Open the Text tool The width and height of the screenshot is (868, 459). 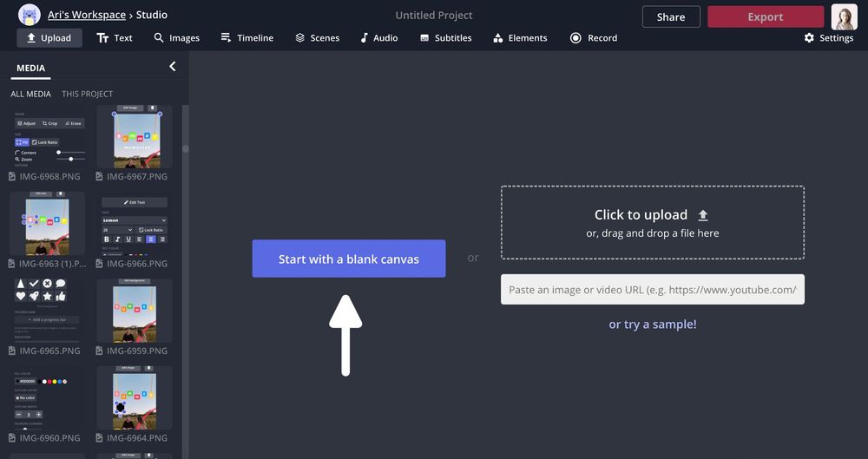click(115, 38)
